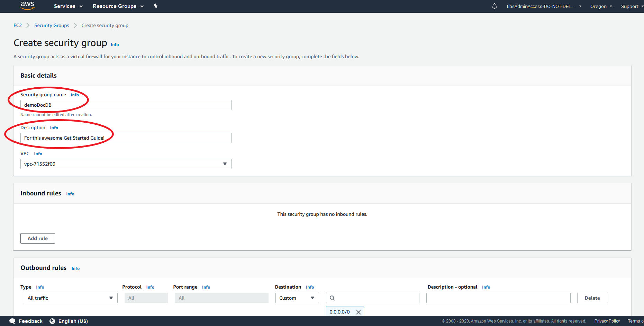Click the Feedback speech bubble icon
Viewport: 644px width, 326px height.
pos(12,321)
